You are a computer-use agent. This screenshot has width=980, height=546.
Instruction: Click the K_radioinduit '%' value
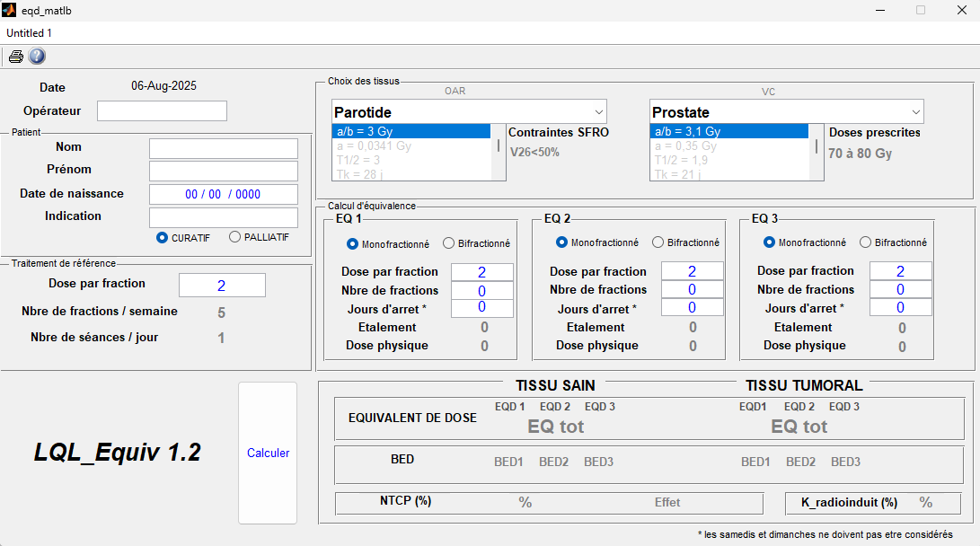click(925, 502)
